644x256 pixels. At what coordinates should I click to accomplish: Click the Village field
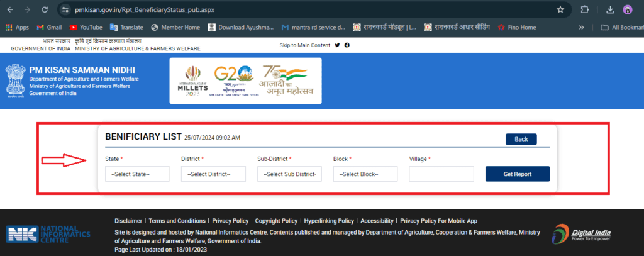(441, 174)
